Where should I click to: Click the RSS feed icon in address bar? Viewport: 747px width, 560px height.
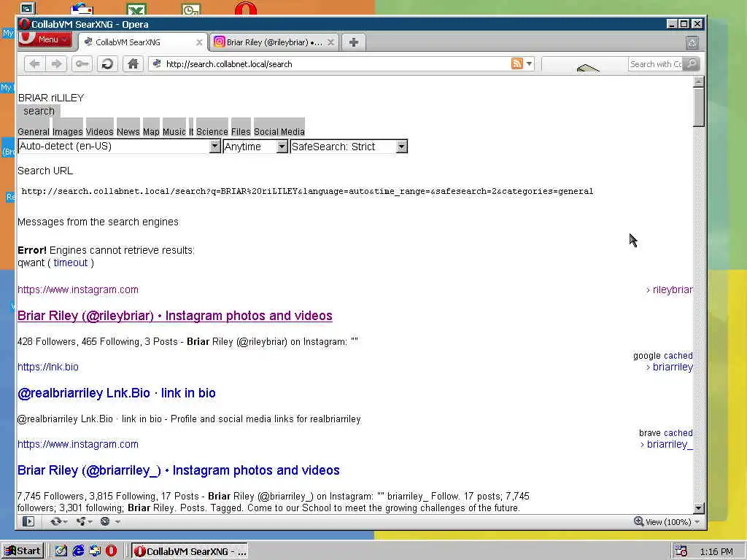[x=517, y=63]
